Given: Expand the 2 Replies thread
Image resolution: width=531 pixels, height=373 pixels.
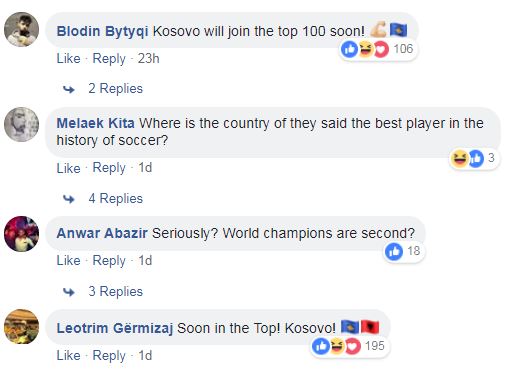Looking at the screenshot, I should click(115, 89).
